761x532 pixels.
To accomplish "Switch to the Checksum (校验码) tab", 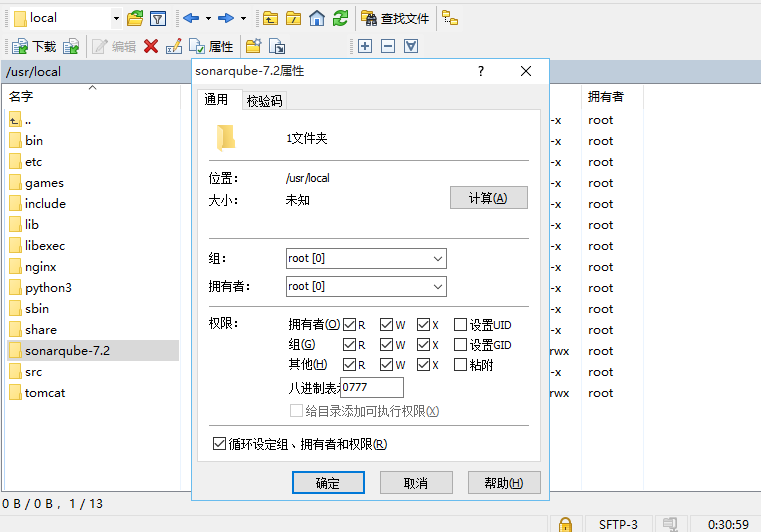I will pos(265,100).
